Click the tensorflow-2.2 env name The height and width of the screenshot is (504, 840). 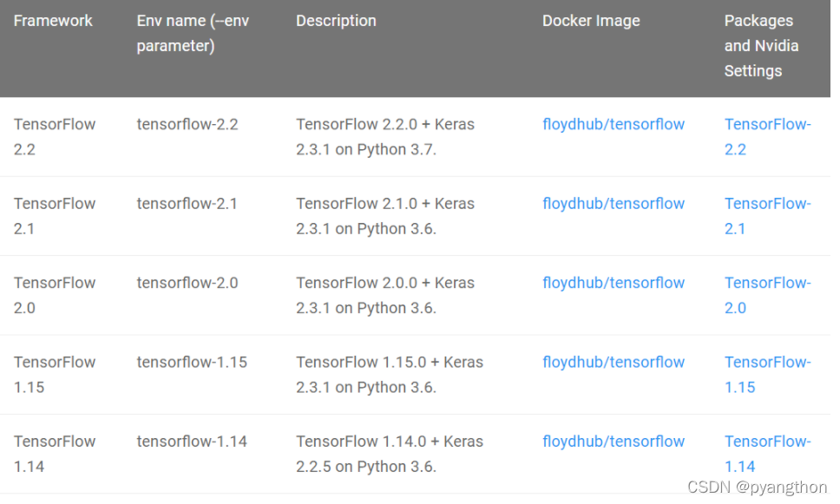pos(187,124)
